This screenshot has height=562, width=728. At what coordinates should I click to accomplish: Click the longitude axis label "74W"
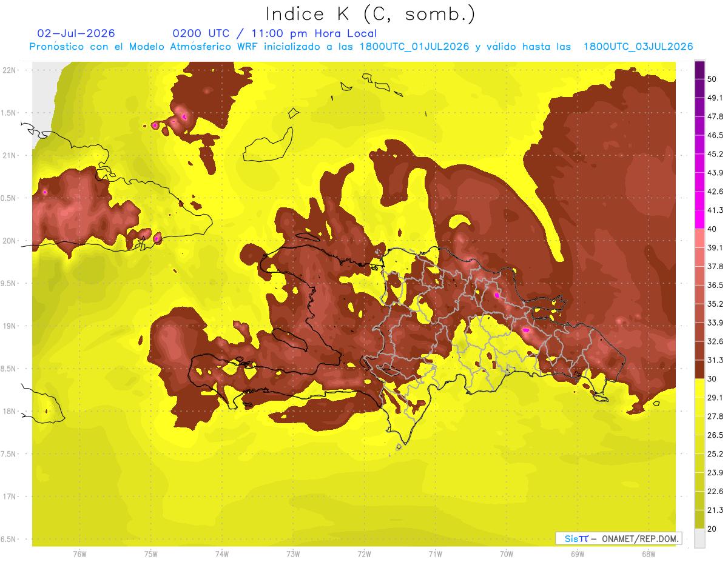pyautogui.click(x=221, y=554)
